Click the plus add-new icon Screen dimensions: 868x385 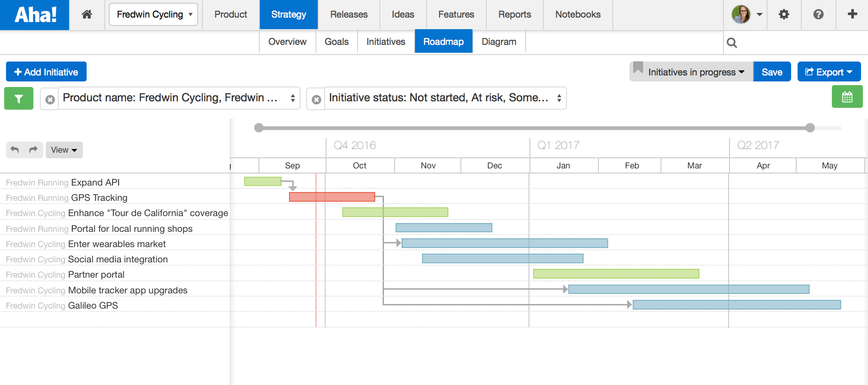click(852, 14)
